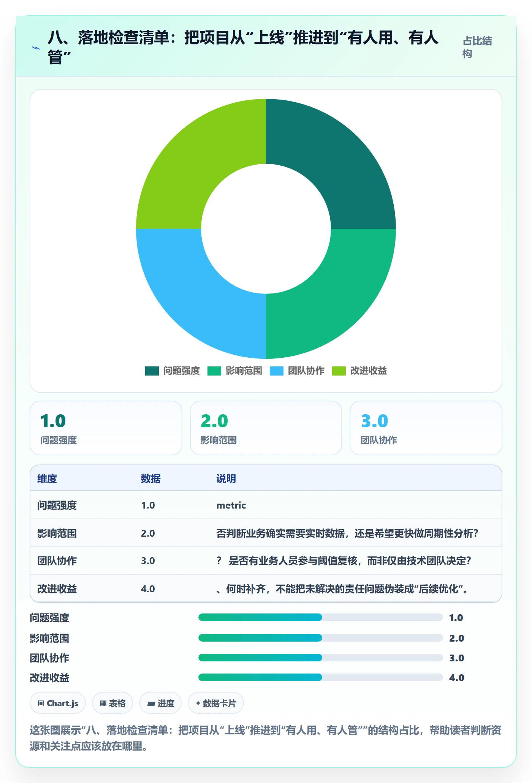Toggle the 影响范围 legend swatch
Screen dimensions: 532x783
[x=214, y=371]
